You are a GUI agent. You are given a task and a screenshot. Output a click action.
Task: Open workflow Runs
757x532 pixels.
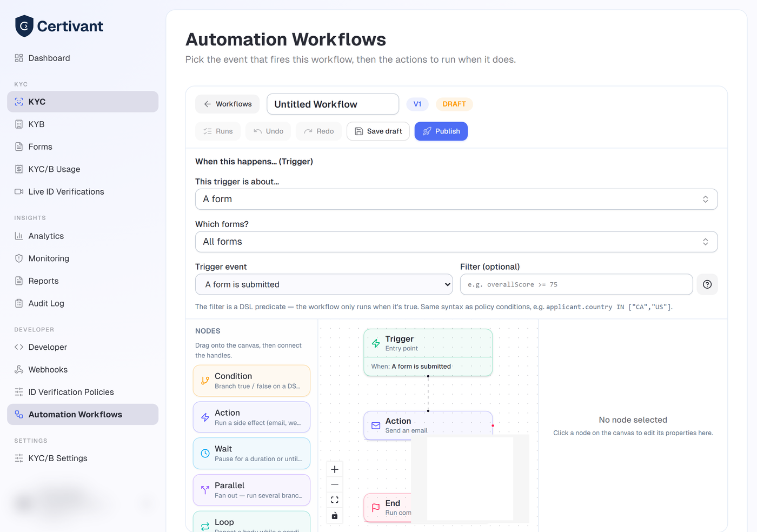(218, 131)
